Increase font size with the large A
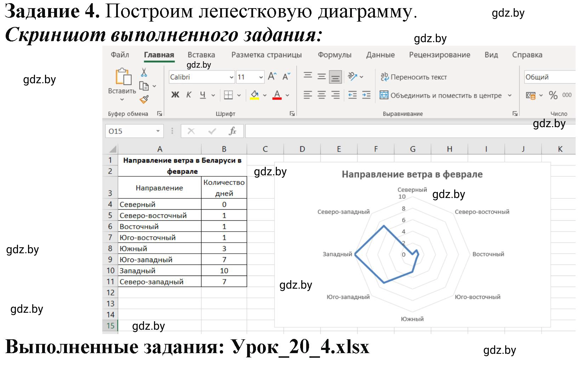The height and width of the screenshot is (368, 588). (272, 76)
